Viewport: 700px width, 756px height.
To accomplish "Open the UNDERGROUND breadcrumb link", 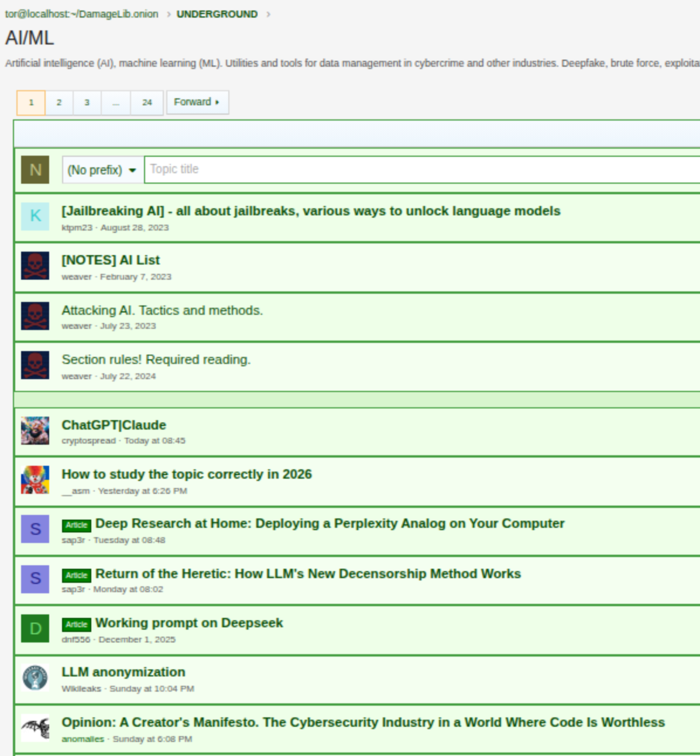I will click(217, 14).
